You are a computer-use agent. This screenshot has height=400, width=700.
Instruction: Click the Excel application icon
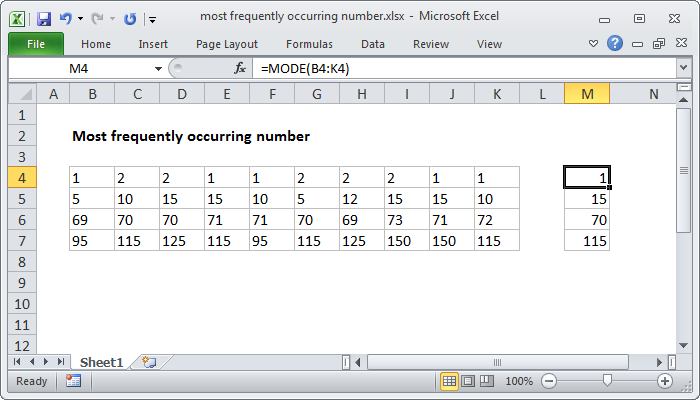pyautogui.click(x=17, y=19)
